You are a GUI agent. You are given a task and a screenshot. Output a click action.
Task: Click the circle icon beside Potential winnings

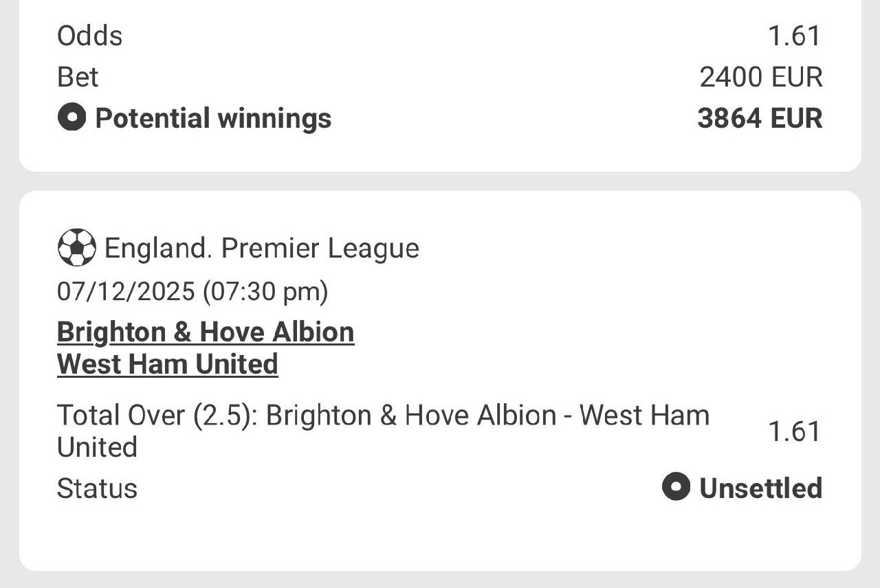point(71,117)
